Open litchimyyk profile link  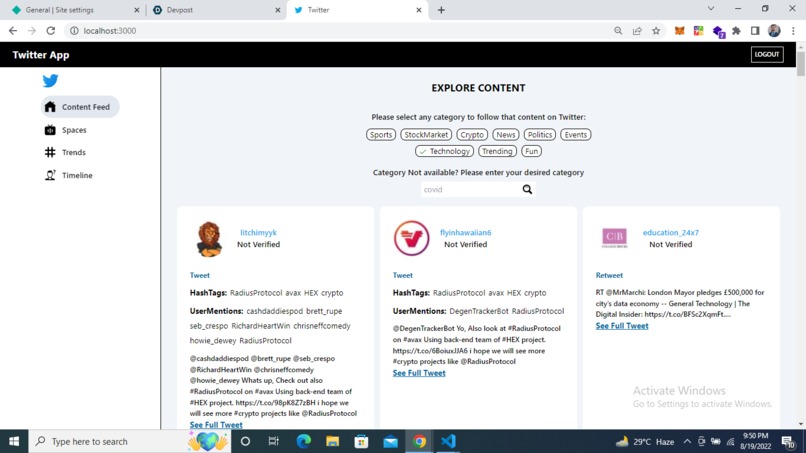pyautogui.click(x=259, y=232)
